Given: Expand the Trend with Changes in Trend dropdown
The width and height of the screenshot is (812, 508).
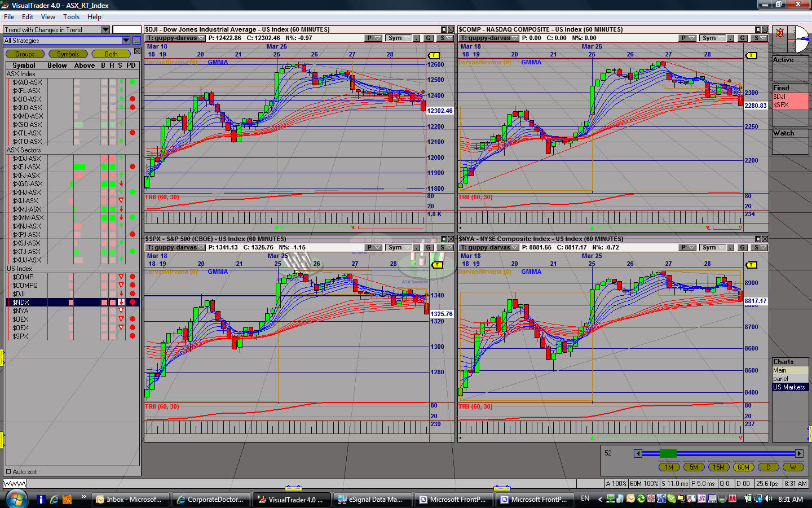Looking at the screenshot, I should (105, 29).
